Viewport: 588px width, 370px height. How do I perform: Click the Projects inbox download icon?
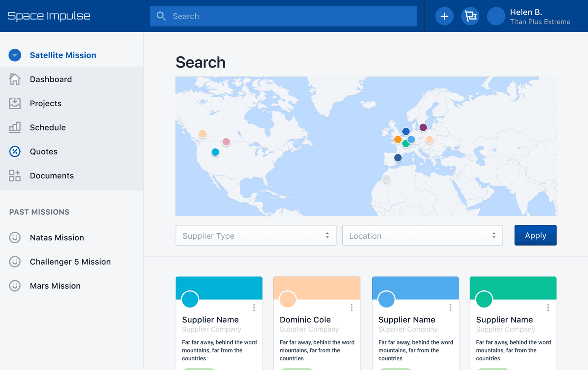click(x=15, y=103)
